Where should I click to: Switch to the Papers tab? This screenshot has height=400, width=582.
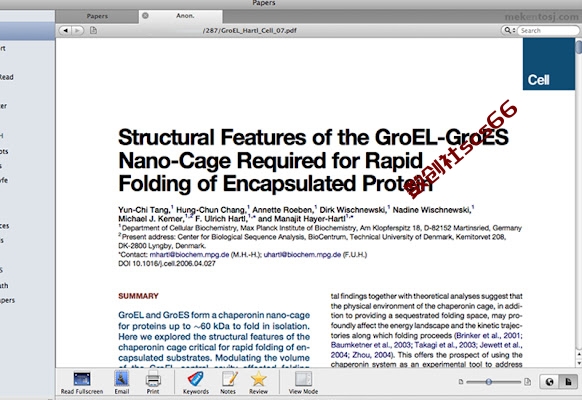tap(97, 16)
